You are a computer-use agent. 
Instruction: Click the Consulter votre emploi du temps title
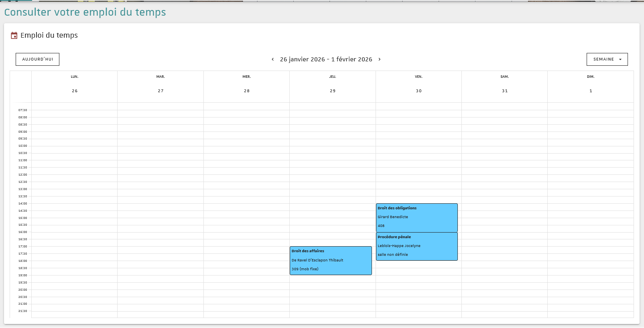(x=85, y=12)
